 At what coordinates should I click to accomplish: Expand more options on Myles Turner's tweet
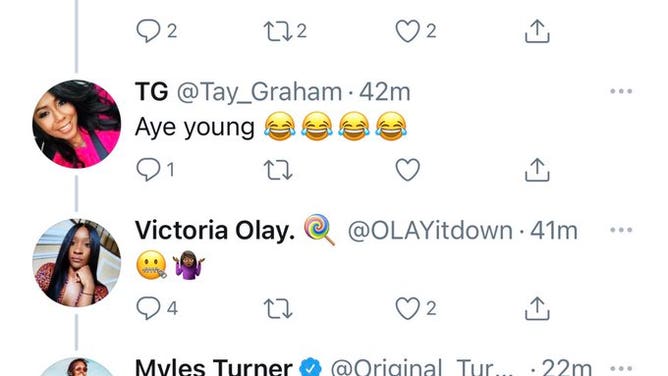pyautogui.click(x=621, y=368)
